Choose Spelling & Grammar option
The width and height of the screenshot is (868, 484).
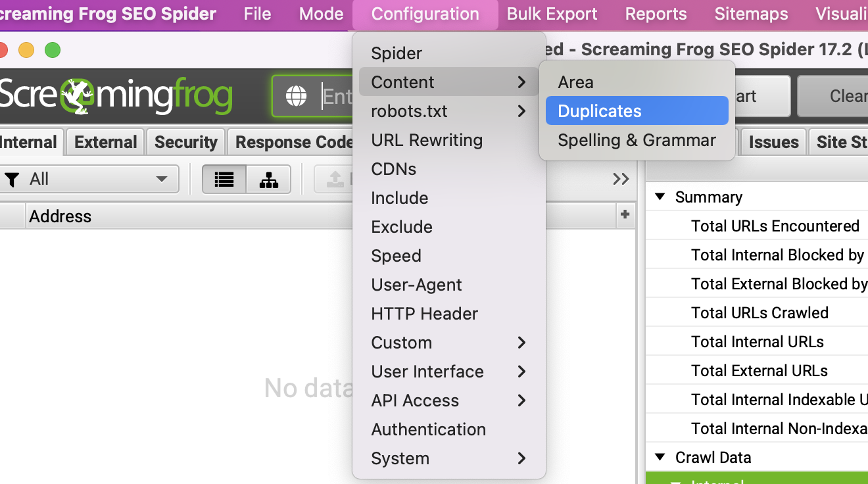click(637, 140)
